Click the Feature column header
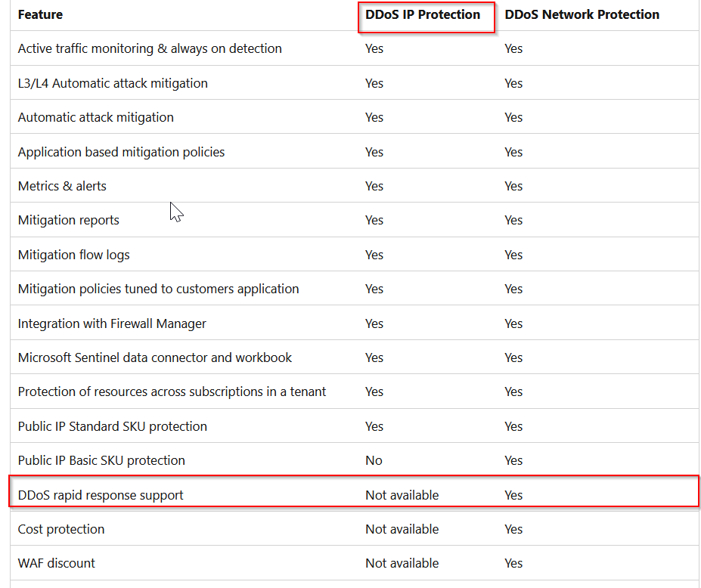Image resolution: width=701 pixels, height=588 pixels. pyautogui.click(x=40, y=15)
